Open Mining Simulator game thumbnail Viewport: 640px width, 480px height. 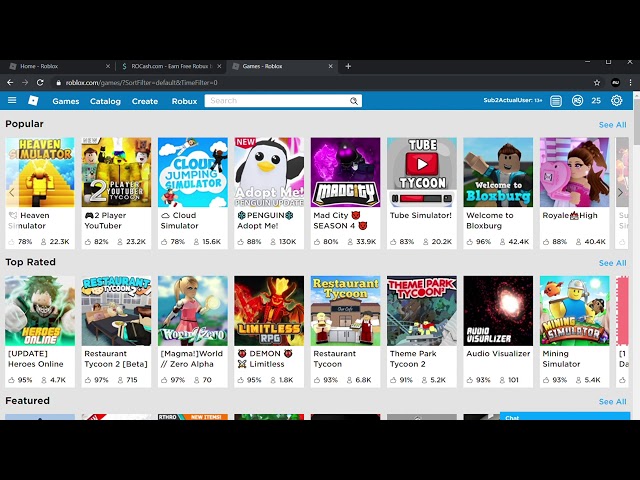click(x=574, y=311)
